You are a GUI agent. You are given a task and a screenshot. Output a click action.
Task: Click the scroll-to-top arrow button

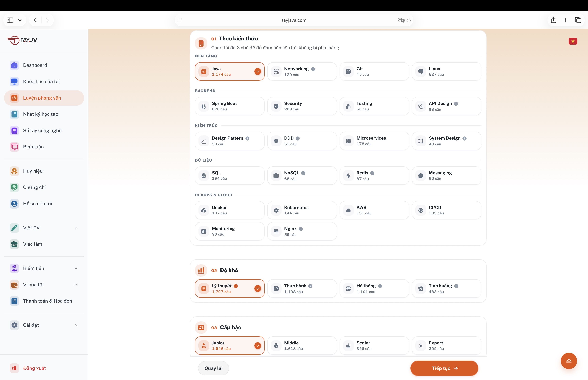569,361
